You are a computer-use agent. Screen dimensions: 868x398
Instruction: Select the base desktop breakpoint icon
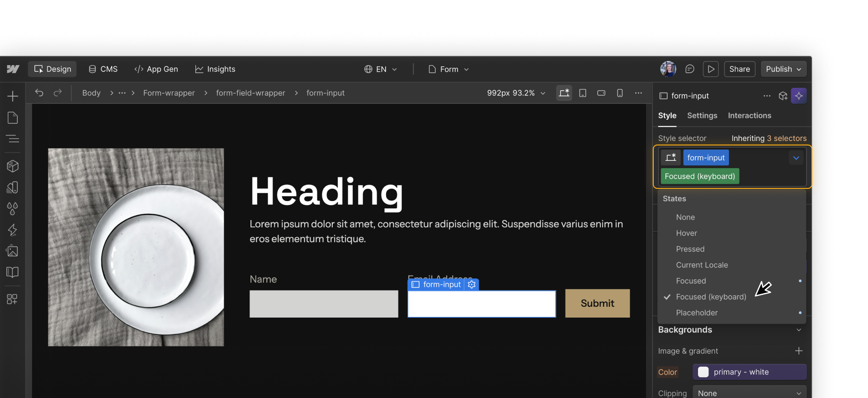pyautogui.click(x=564, y=93)
